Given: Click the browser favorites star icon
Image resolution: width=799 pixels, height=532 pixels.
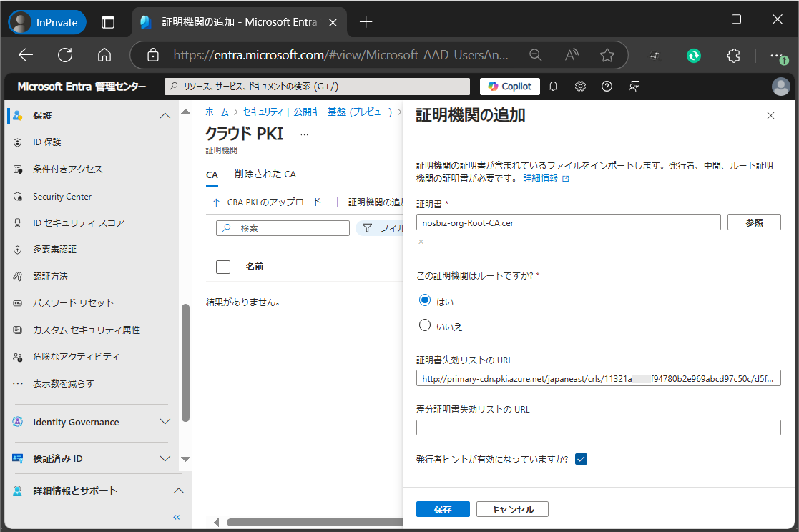Looking at the screenshot, I should [607, 55].
